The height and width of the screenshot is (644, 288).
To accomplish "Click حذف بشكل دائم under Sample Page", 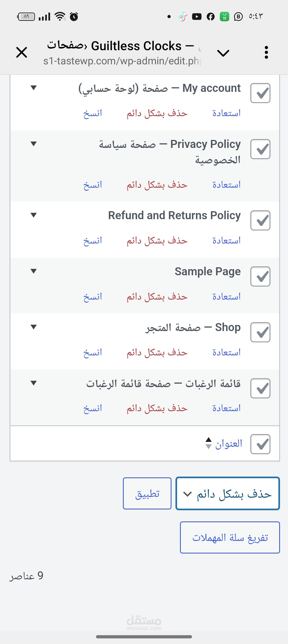I will pyautogui.click(x=157, y=297).
